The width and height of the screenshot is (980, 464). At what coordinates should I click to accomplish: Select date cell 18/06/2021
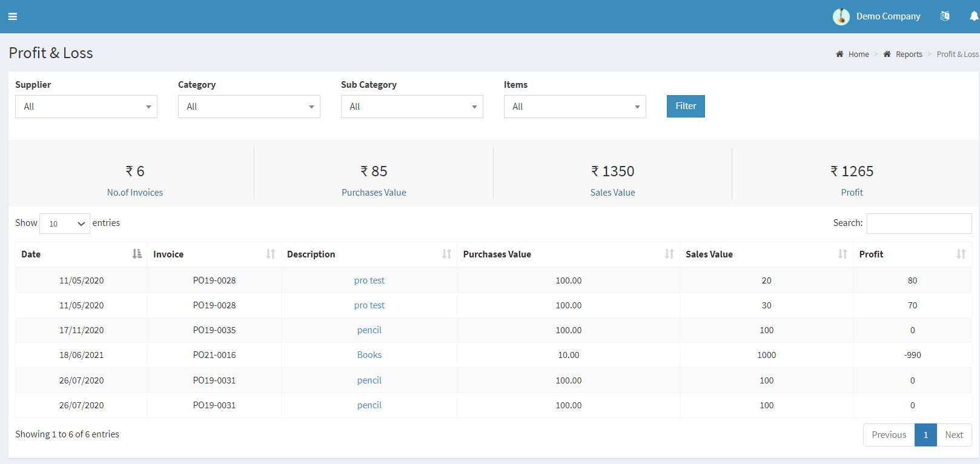tap(81, 355)
